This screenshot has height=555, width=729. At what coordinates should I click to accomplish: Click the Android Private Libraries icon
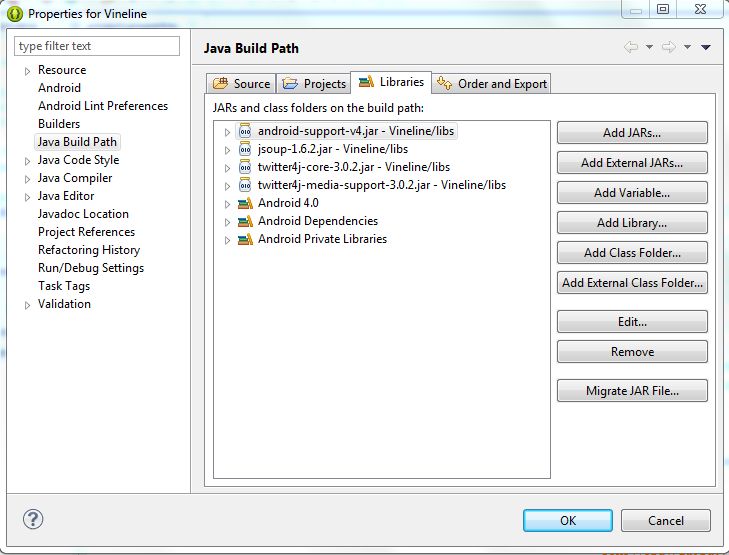245,239
